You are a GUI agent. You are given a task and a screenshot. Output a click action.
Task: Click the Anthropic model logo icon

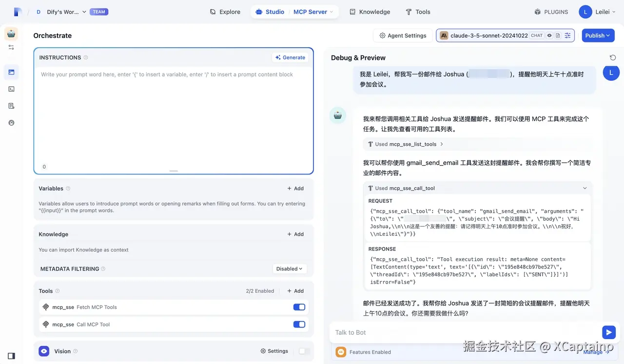[444, 36]
